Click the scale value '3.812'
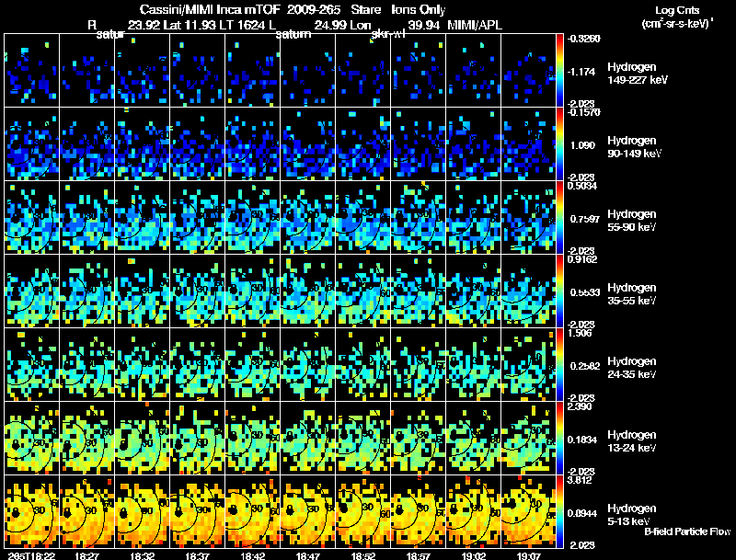This screenshot has height=560, width=736. coord(580,480)
